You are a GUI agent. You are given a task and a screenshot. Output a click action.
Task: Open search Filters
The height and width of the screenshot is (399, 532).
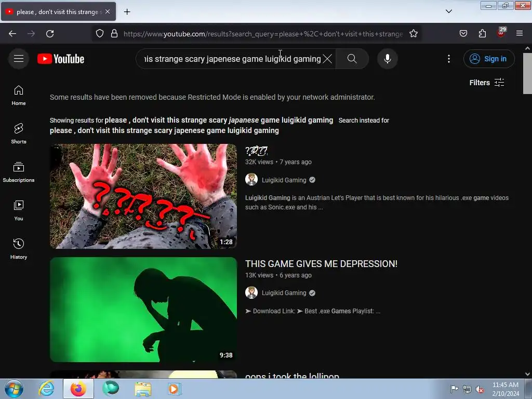487,83
